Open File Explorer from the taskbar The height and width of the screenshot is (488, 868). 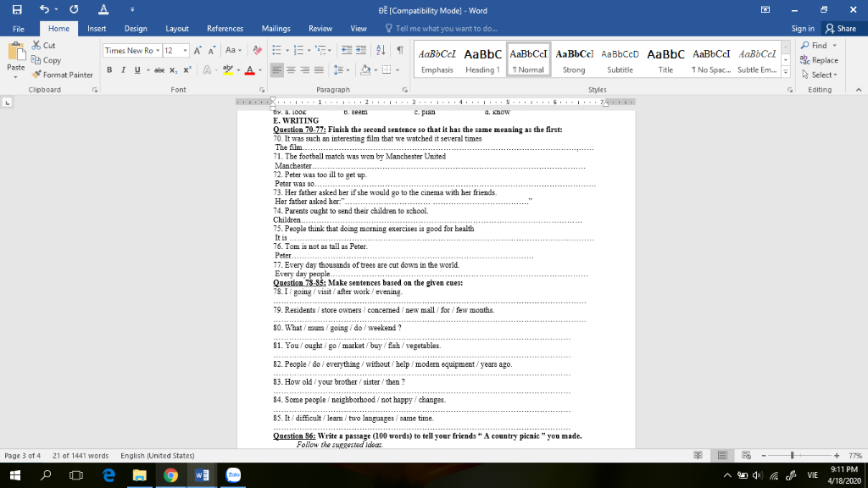pos(140,475)
